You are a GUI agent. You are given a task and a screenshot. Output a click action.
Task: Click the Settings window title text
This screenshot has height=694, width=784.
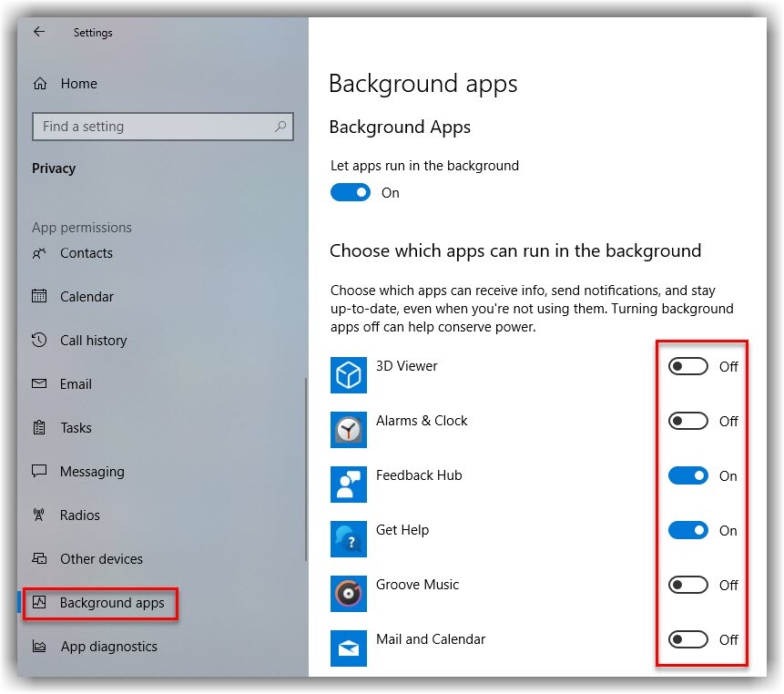pyautogui.click(x=93, y=33)
